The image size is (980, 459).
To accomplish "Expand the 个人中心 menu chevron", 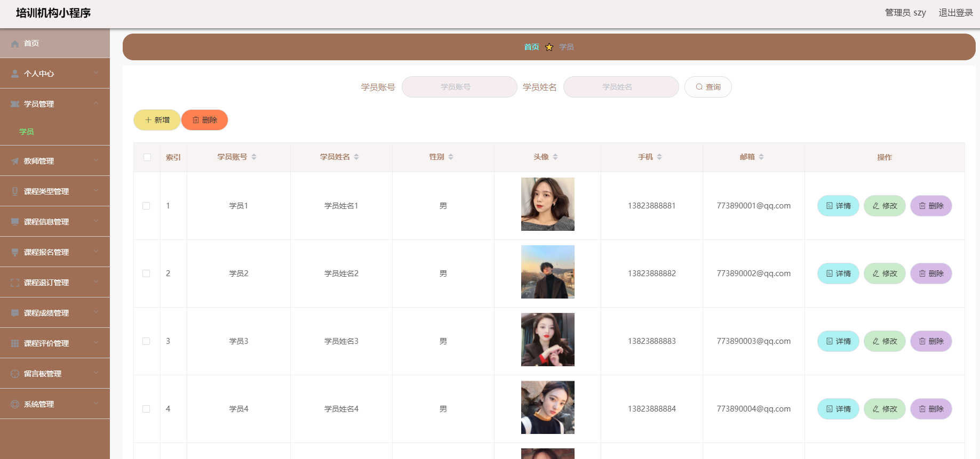I will pos(96,73).
